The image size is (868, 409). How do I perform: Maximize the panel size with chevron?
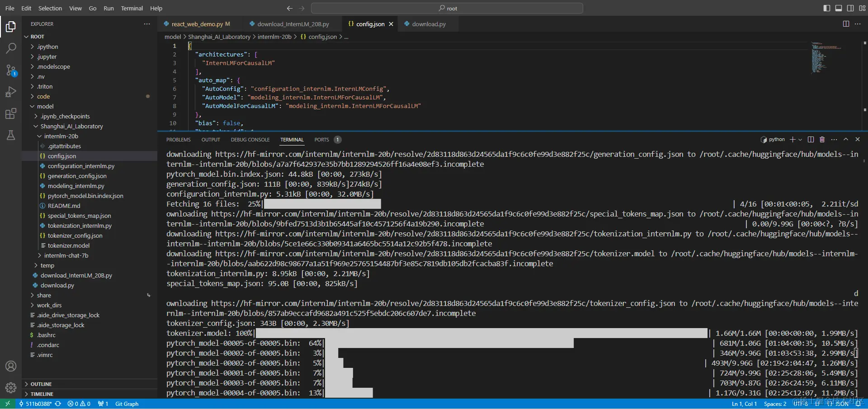[846, 140]
